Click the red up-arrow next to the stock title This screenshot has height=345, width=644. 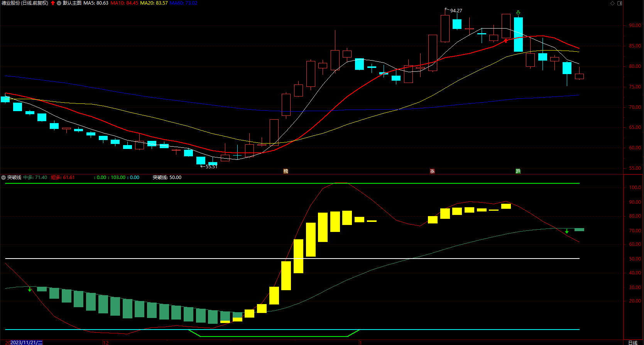pos(53,3)
